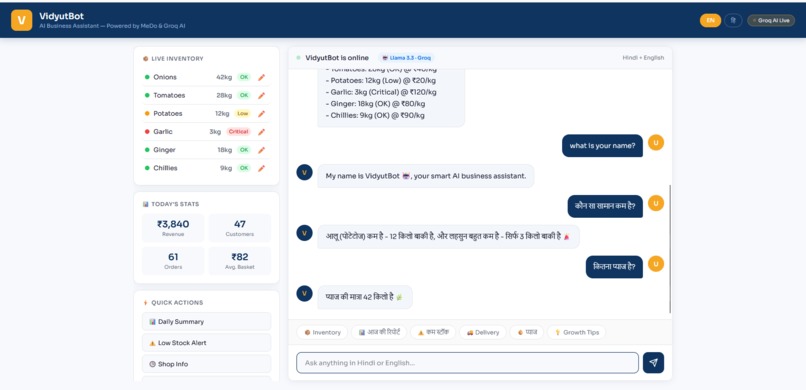Open Low Stock Alert quick action
The width and height of the screenshot is (806, 390).
click(x=207, y=343)
